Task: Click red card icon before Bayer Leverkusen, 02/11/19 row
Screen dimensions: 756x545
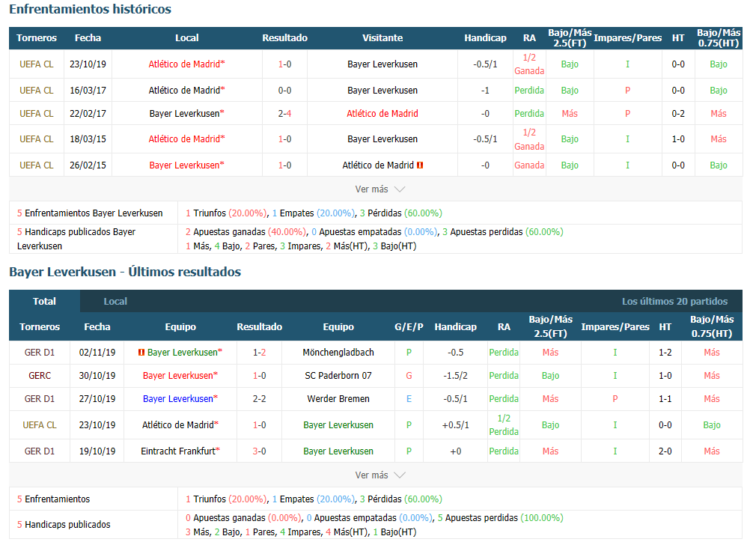Action: click(141, 353)
